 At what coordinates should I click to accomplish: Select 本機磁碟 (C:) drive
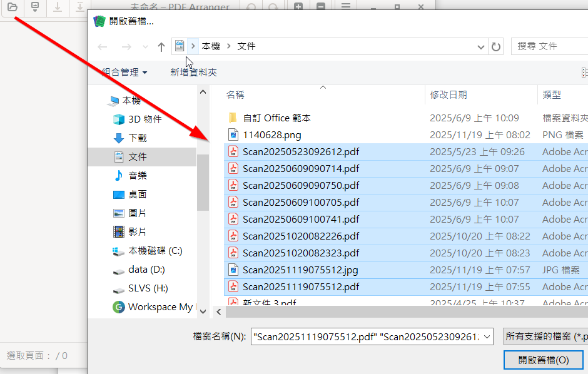click(155, 250)
